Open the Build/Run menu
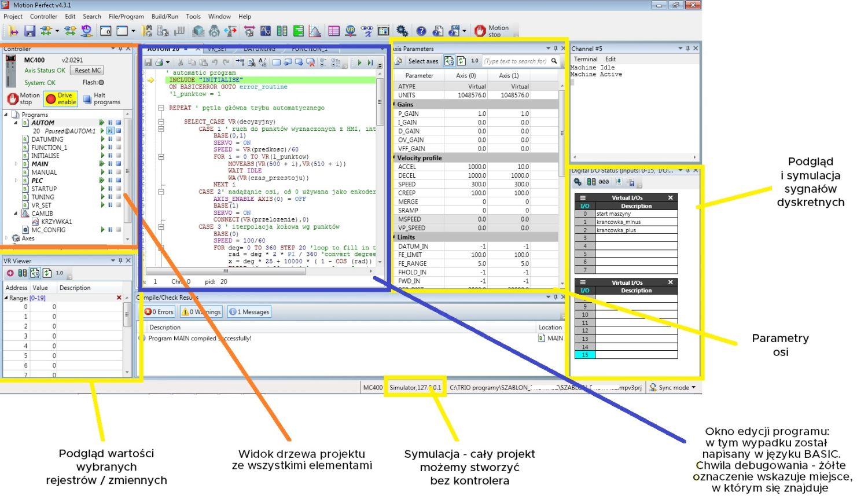868x503 pixels. (x=165, y=16)
